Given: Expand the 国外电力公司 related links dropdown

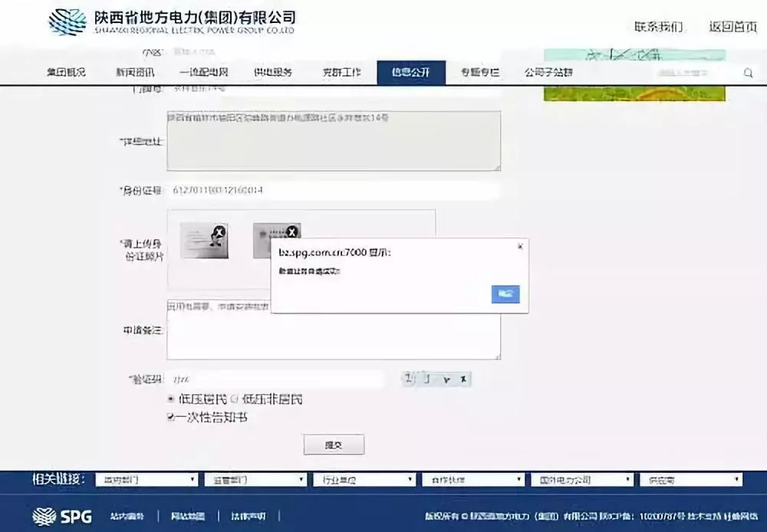Looking at the screenshot, I should point(583,479).
